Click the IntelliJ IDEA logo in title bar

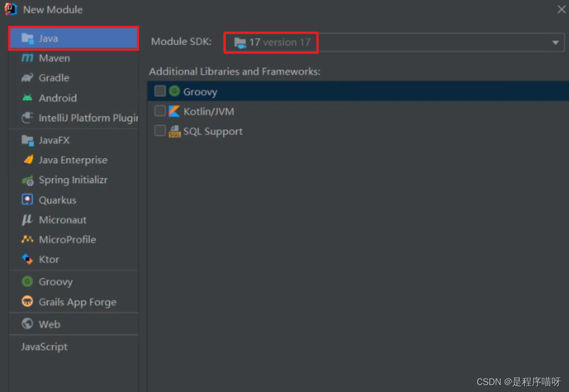tap(10, 9)
